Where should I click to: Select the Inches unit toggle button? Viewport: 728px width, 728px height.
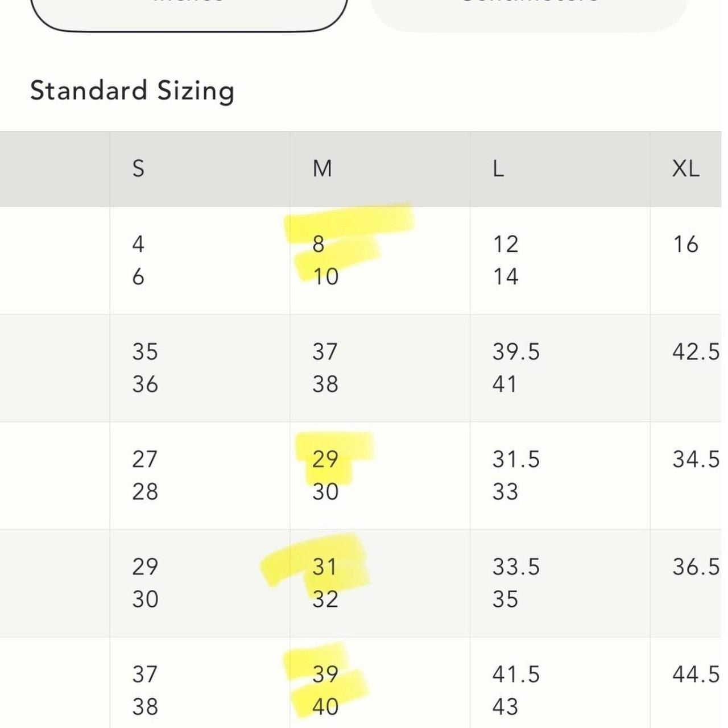(x=189, y=11)
